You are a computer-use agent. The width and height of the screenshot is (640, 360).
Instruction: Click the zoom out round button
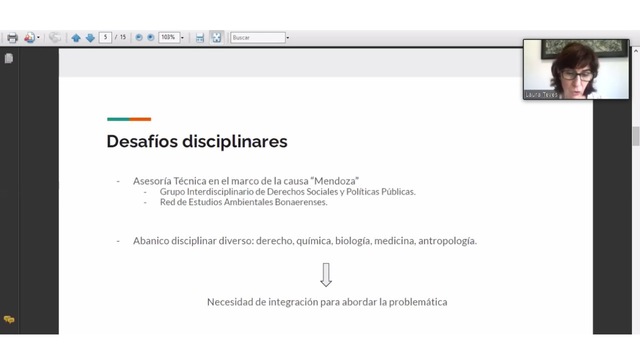click(x=139, y=38)
